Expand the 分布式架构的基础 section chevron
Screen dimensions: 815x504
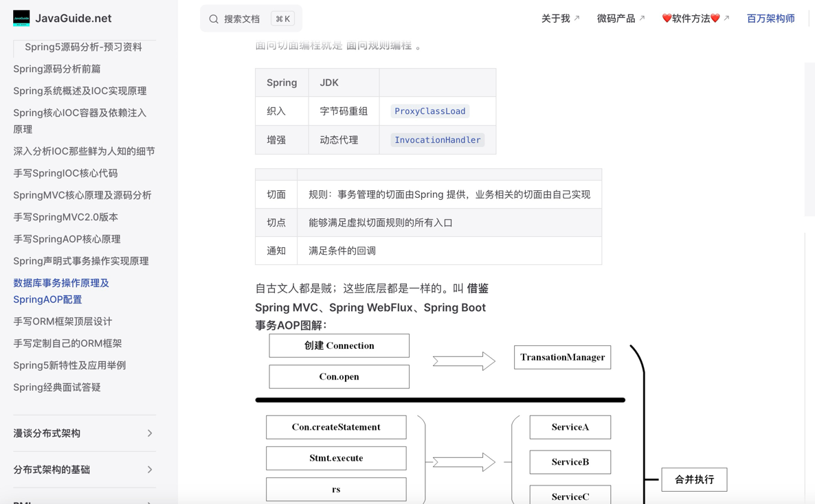[x=150, y=470]
